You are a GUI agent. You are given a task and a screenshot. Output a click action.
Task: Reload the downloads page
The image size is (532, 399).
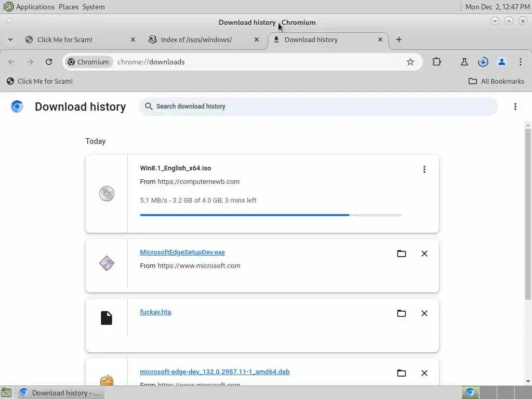[x=49, y=62]
